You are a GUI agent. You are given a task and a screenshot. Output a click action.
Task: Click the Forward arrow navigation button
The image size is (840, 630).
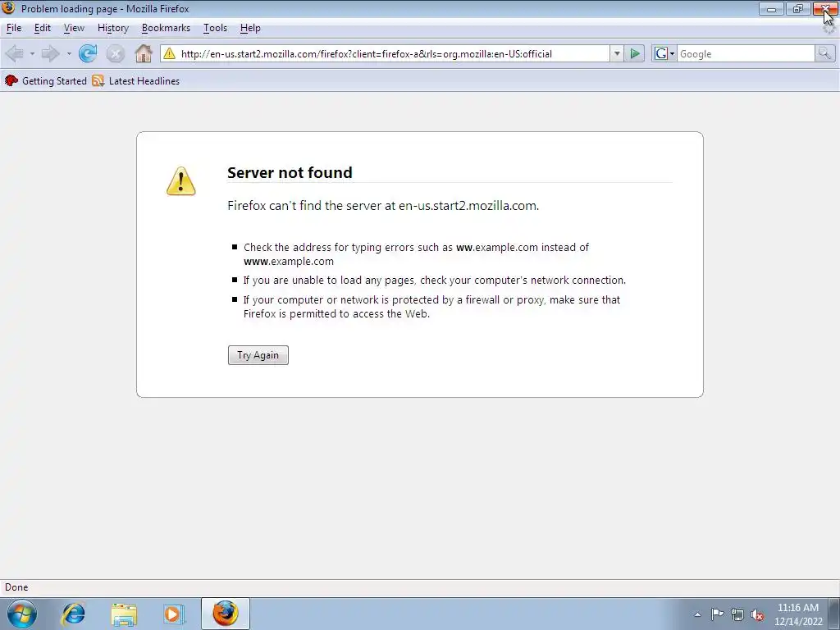coord(50,53)
